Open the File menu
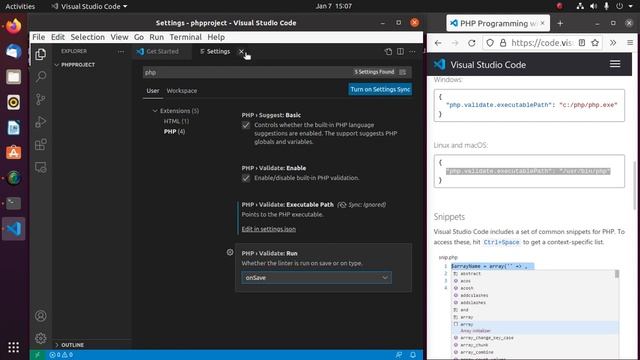Screen dimensions: 640x360 pyautogui.click(x=38, y=37)
